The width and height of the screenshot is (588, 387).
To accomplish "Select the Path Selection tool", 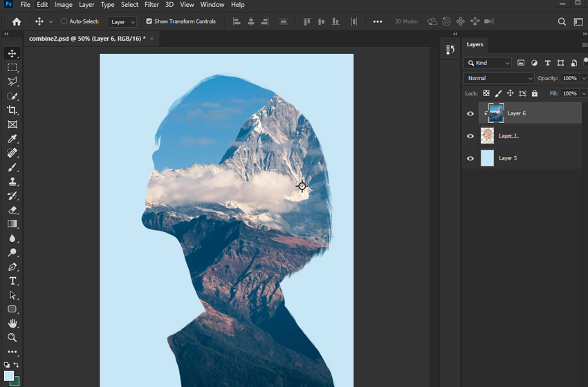I will tap(12, 295).
